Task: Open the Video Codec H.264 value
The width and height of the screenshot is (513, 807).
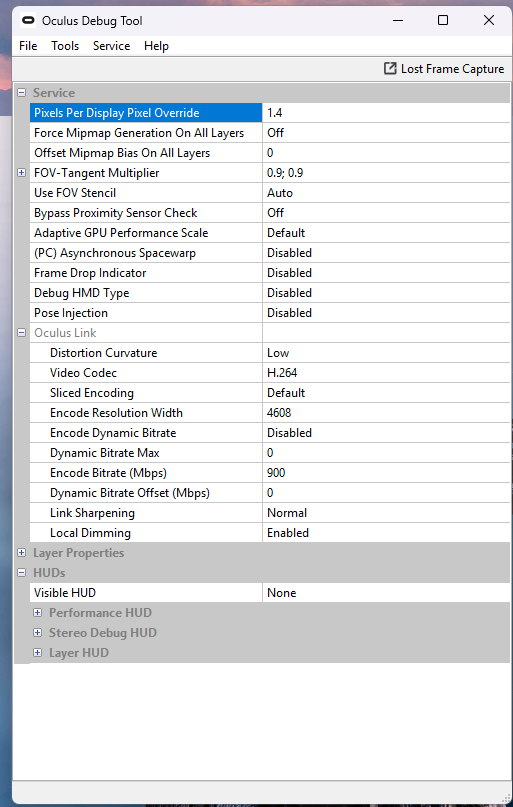Action: 386,373
